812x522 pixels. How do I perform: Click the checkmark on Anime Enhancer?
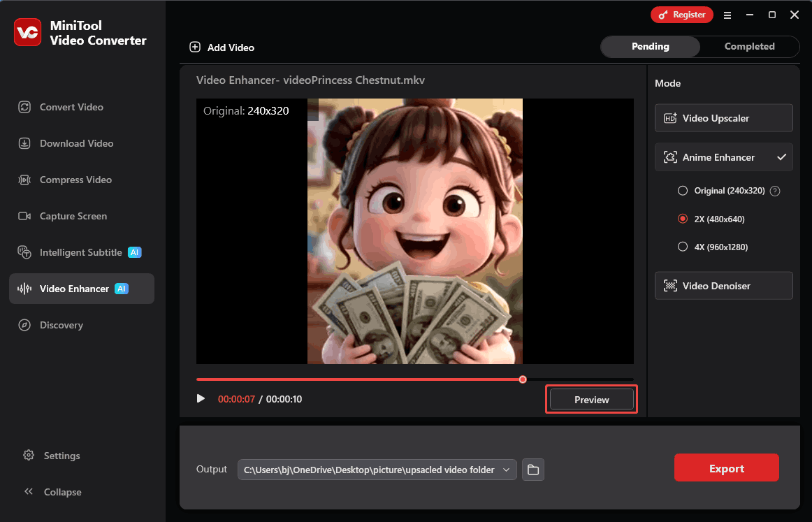[781, 157]
